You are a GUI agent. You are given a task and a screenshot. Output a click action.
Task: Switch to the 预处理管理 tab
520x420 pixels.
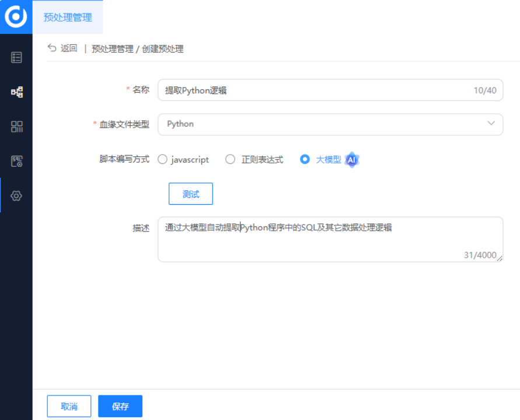[x=68, y=17]
